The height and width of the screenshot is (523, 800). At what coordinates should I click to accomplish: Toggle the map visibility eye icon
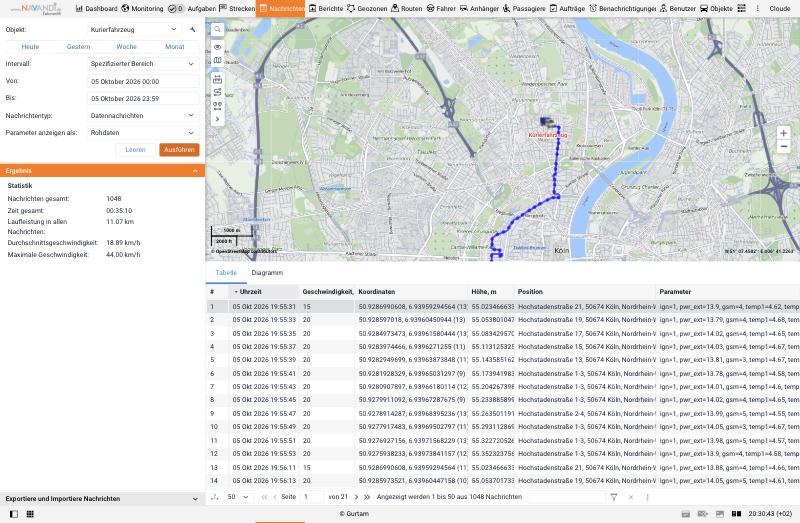[217, 47]
